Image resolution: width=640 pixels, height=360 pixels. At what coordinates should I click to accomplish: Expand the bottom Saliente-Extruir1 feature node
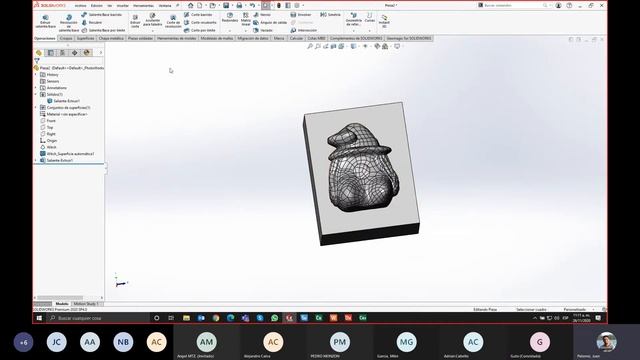[36, 160]
